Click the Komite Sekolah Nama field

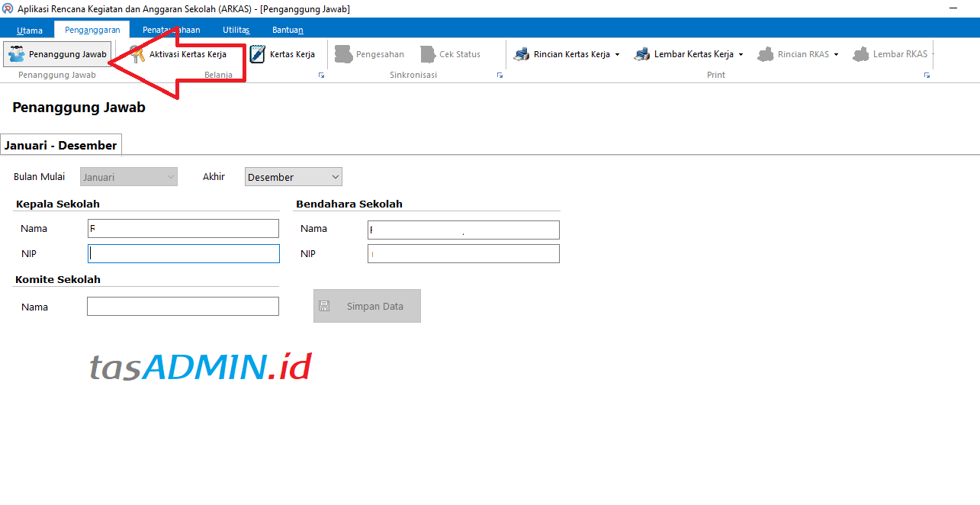(x=182, y=306)
